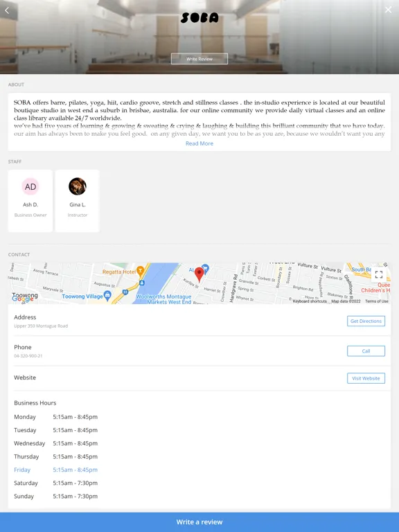Click the Visit Website button
The image size is (399, 532).
pos(366,378)
